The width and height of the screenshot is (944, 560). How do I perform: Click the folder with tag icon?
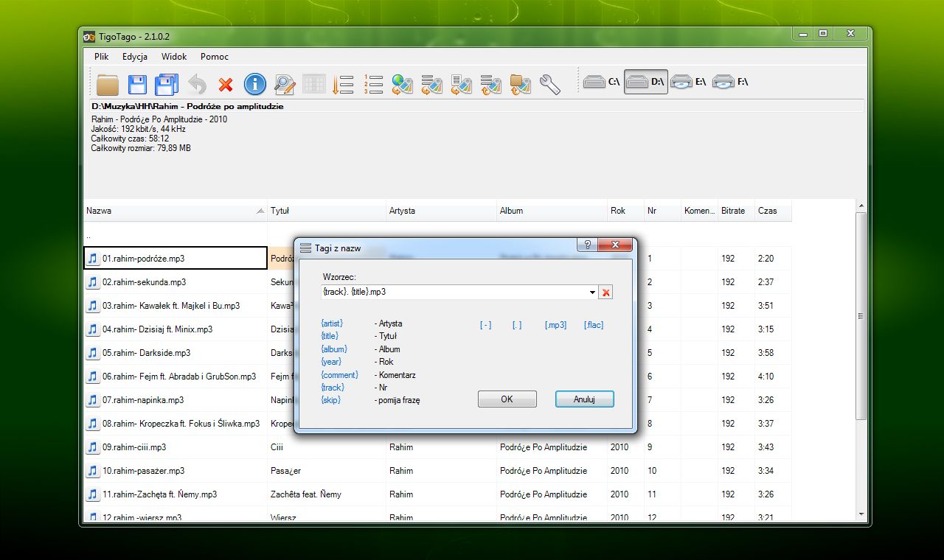[521, 83]
